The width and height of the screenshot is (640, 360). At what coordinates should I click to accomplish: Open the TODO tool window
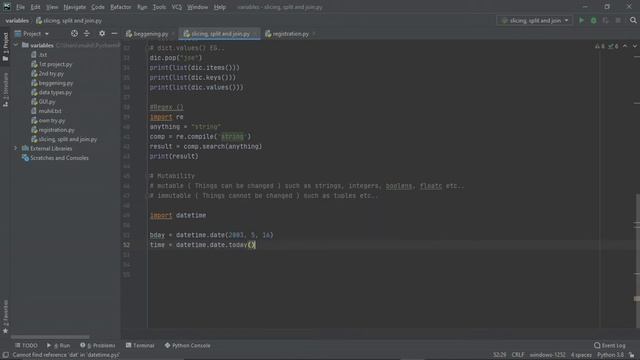pyautogui.click(x=26, y=345)
